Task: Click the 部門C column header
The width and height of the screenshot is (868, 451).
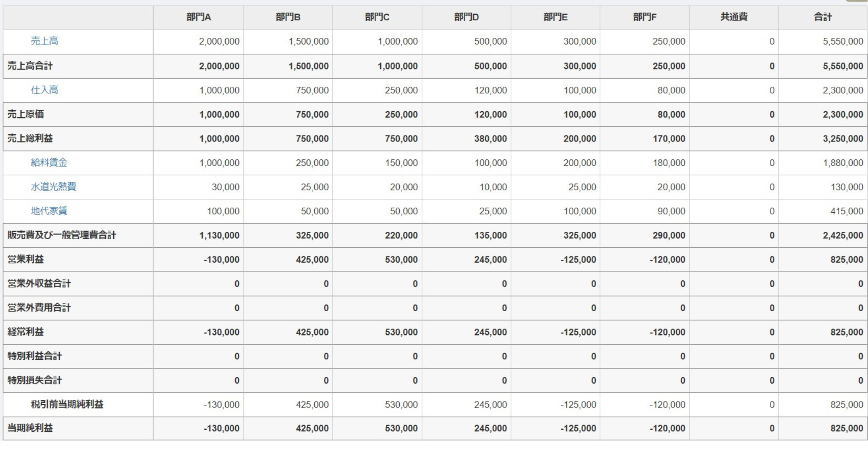Action: click(x=377, y=17)
